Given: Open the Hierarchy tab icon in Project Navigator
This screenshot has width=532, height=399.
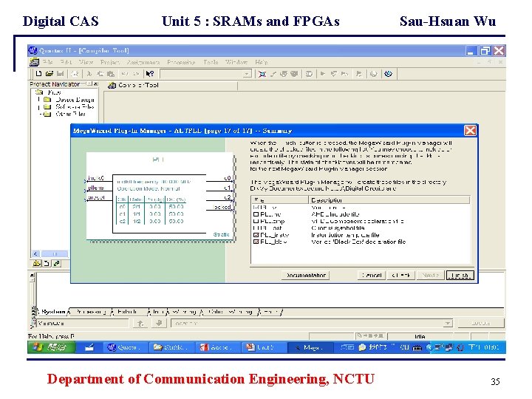Looking at the screenshot, I should [x=36, y=263].
